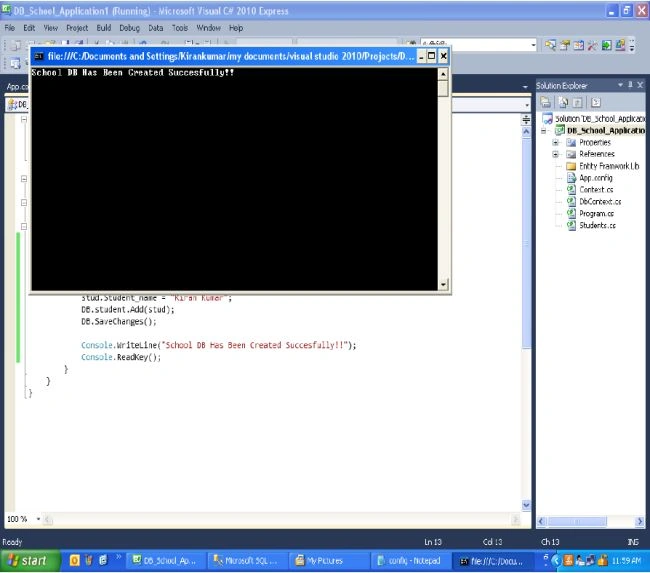Close the Solution Explorer panel
Image resolution: width=650 pixels, height=573 pixels.
click(640, 85)
